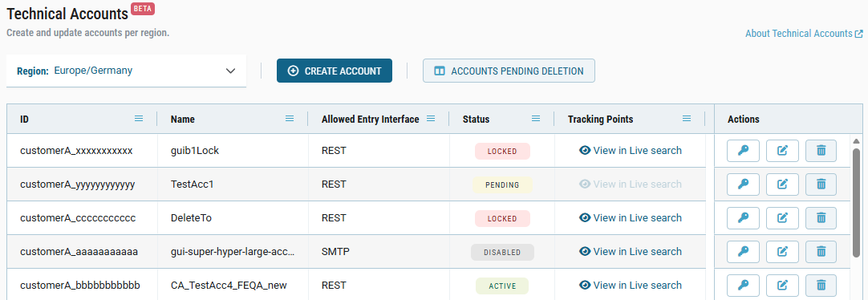This screenshot has width=868, height=300.
Task: View CA_TestAcc4_FEQA_new in Live search
Action: click(x=631, y=286)
